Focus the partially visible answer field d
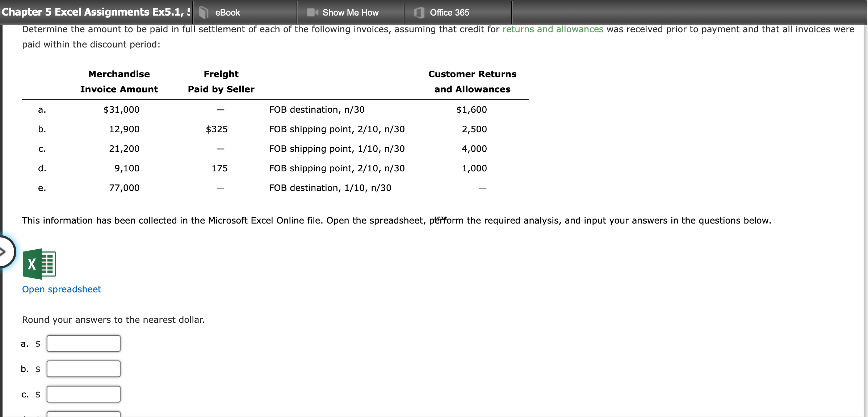 [x=83, y=415]
